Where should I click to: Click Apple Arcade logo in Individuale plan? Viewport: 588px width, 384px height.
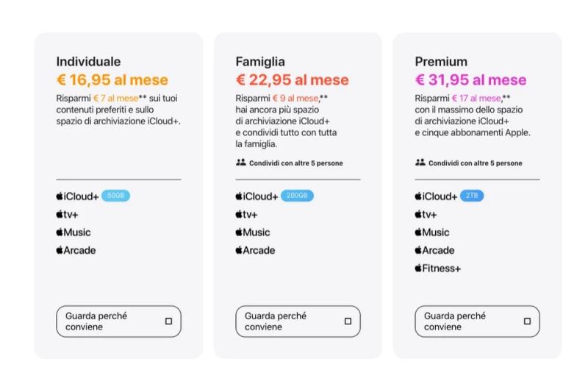tap(76, 250)
